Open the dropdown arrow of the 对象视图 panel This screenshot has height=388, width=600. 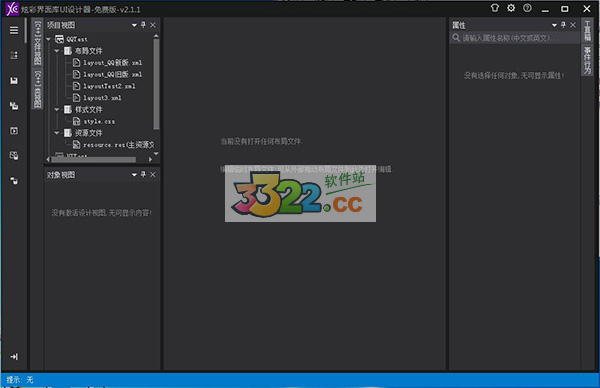134,175
